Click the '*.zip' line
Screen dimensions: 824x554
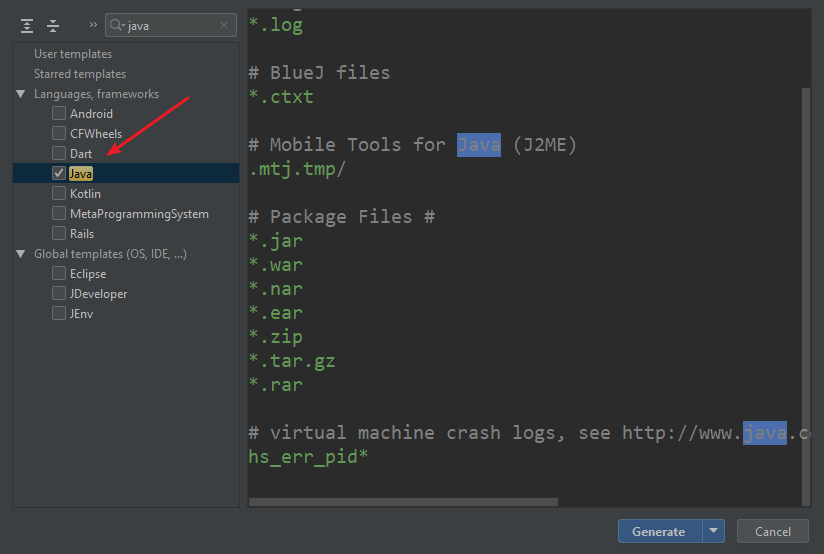tap(276, 337)
